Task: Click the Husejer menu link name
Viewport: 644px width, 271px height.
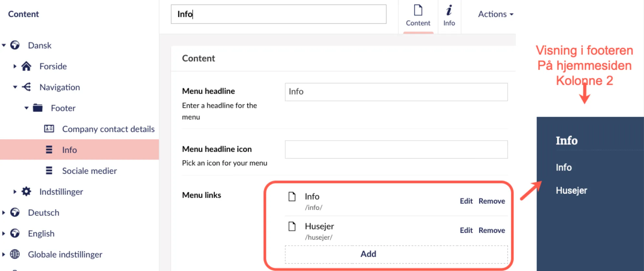Action: 319,226
